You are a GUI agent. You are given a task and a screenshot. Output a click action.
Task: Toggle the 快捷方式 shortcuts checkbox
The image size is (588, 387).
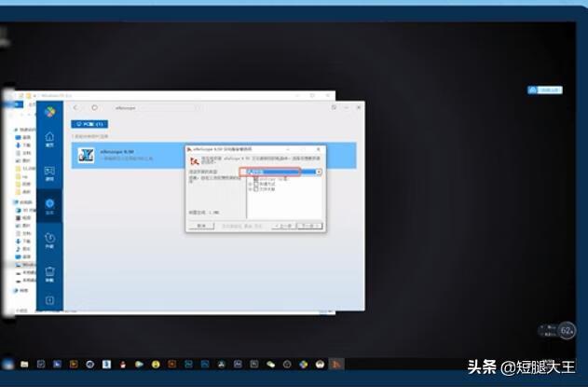(x=255, y=185)
